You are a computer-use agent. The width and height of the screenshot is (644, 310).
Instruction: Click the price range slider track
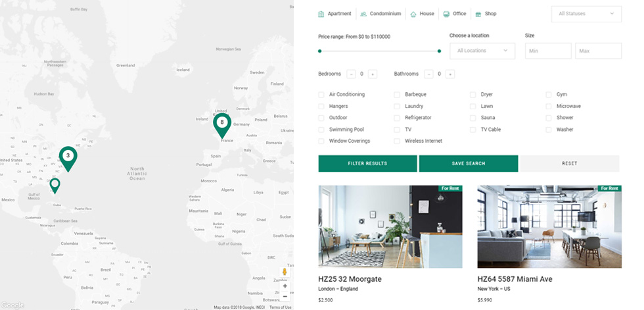tap(380, 51)
